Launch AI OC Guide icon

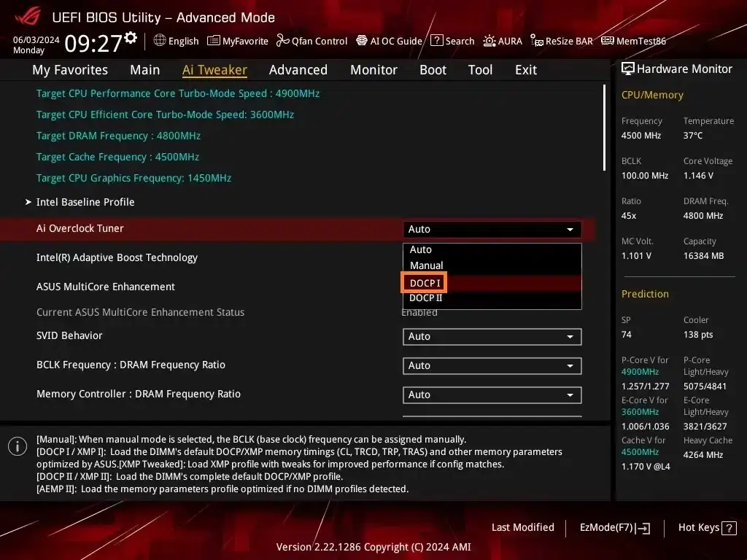pyautogui.click(x=362, y=41)
